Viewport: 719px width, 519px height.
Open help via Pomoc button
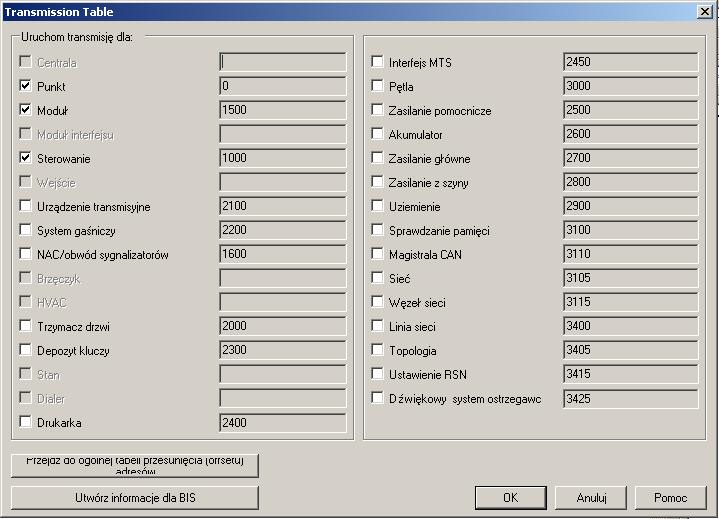click(670, 497)
